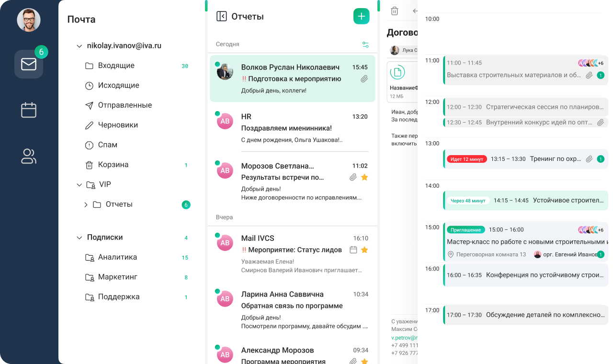Viewport: 613px width, 364px height.
Task: Toggle the star on Mail IVCS message
Action: 364,250
